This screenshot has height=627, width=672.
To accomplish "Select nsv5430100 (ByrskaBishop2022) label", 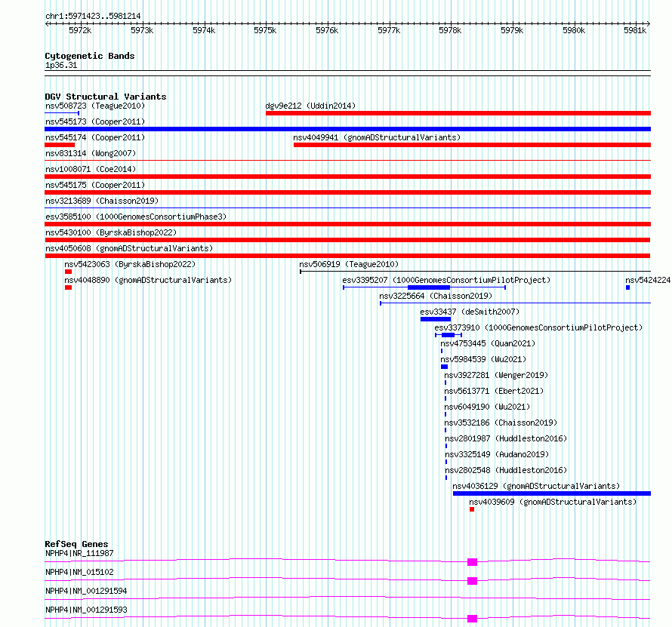I will tap(111, 232).
